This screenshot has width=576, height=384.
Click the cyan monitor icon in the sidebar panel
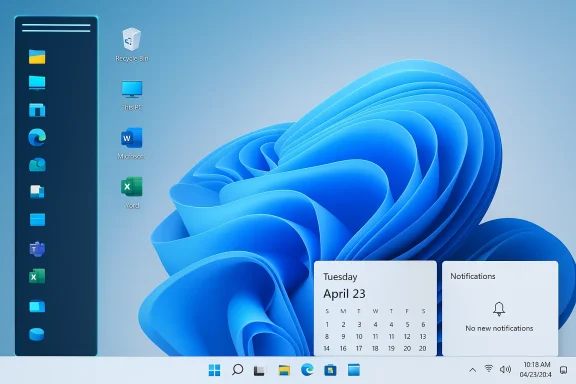click(37, 83)
